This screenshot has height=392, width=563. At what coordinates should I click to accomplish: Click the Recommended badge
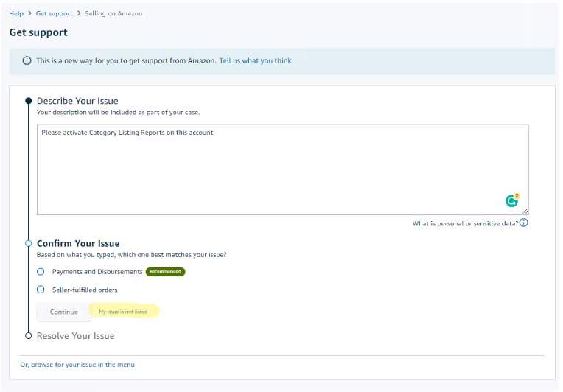165,272
